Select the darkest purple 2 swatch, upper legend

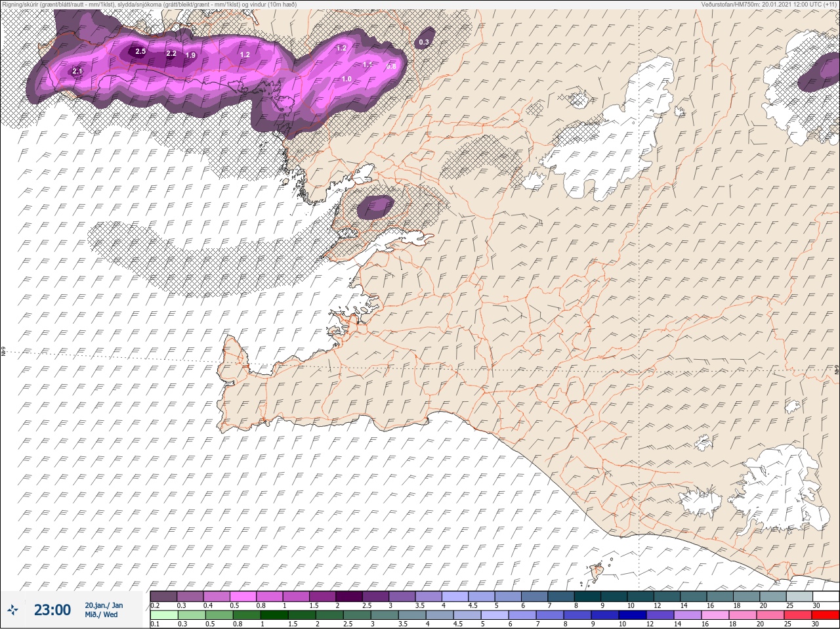click(x=350, y=596)
